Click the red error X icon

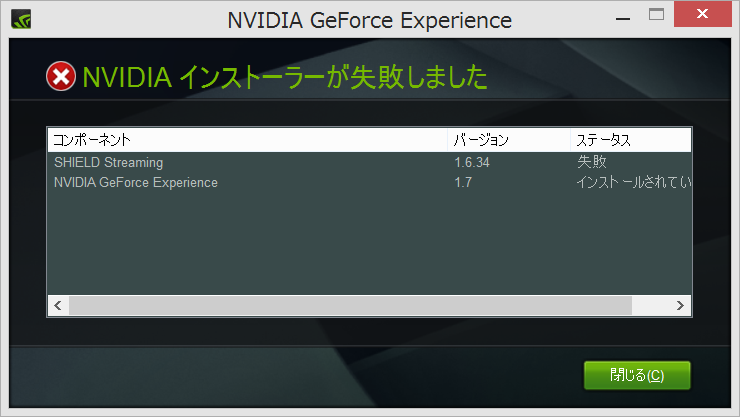point(61,76)
